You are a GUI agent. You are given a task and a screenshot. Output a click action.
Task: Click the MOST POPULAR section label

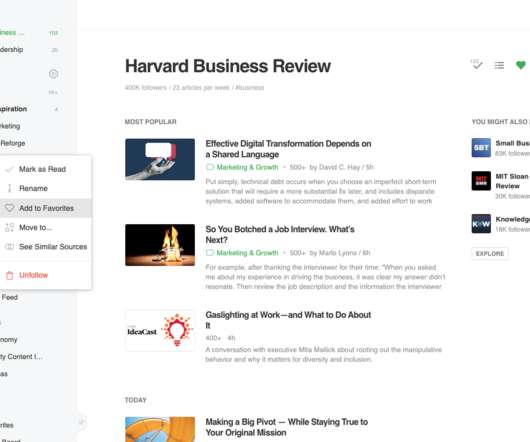point(150,122)
